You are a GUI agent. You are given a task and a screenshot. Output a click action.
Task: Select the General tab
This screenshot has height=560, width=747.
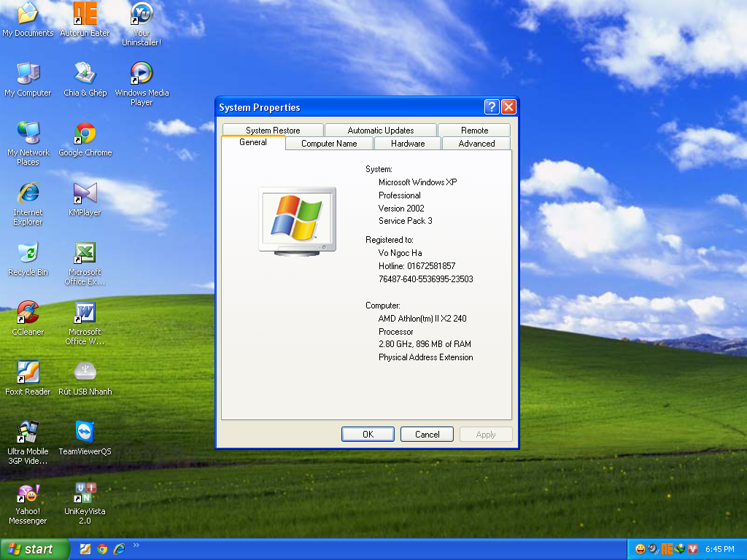pos(253,142)
